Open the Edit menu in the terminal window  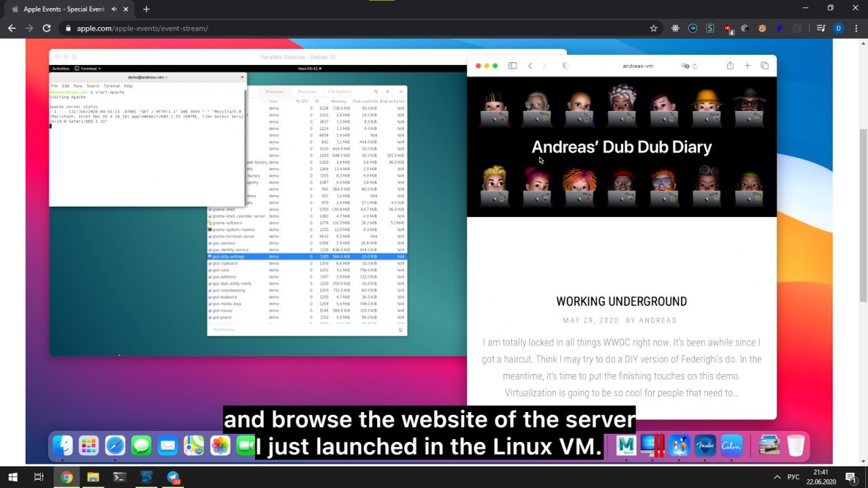(x=66, y=86)
